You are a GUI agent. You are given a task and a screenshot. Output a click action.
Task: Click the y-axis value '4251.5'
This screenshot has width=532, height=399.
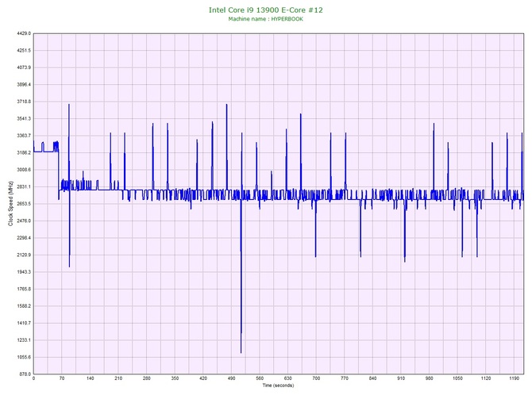24,50
